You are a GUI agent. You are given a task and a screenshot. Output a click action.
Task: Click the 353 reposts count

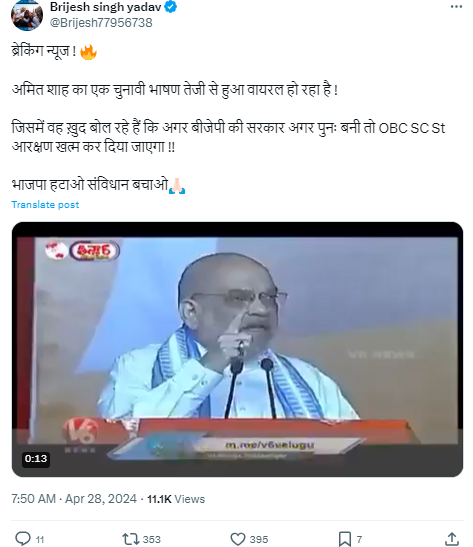coord(151,540)
